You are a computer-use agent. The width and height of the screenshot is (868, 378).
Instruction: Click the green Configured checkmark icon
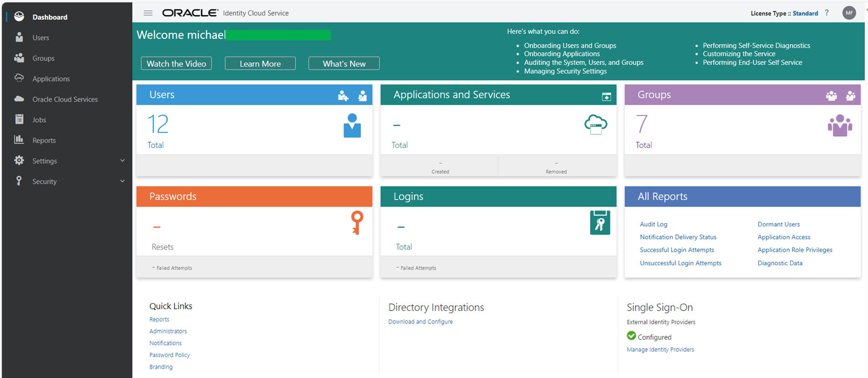coord(631,336)
